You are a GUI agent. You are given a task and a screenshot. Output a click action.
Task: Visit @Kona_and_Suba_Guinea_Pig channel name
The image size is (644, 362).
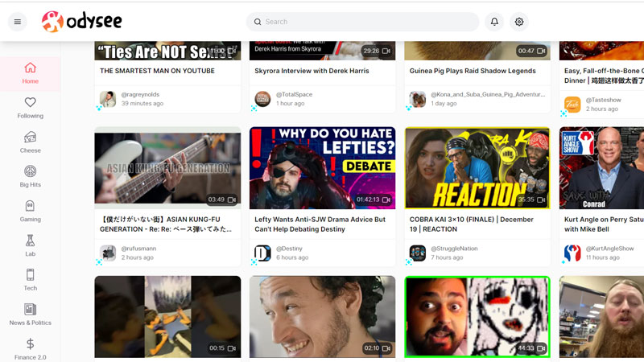[x=488, y=94]
